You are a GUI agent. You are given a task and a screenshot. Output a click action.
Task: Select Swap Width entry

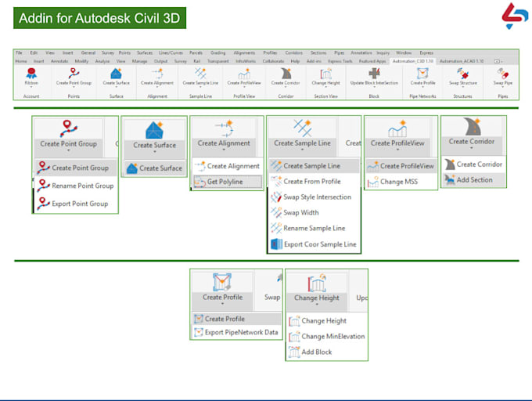[314, 212]
